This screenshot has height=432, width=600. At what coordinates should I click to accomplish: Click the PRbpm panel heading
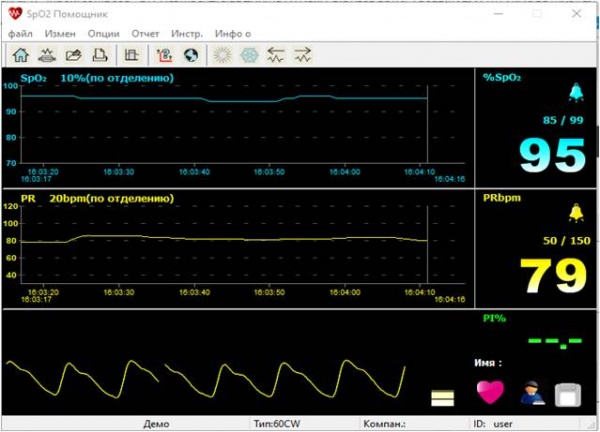click(502, 198)
